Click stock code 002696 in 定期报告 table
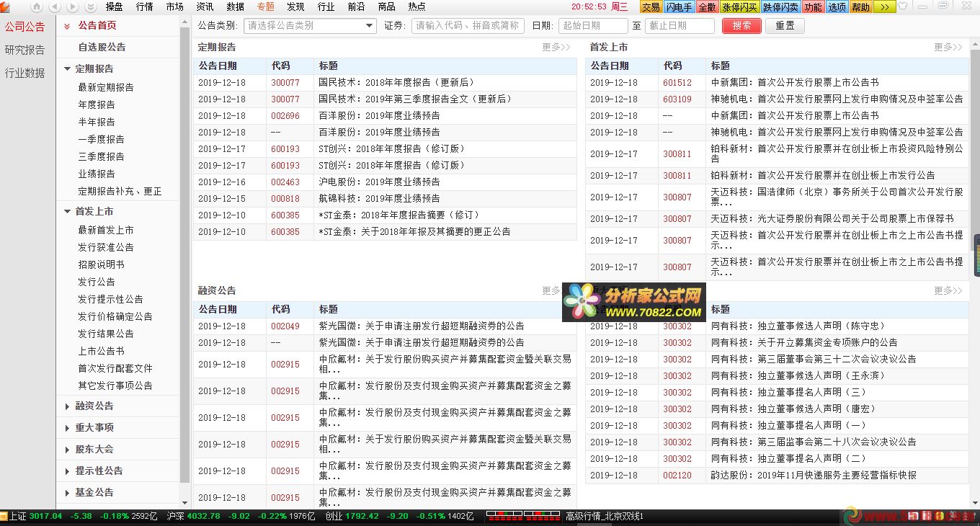 [285, 116]
